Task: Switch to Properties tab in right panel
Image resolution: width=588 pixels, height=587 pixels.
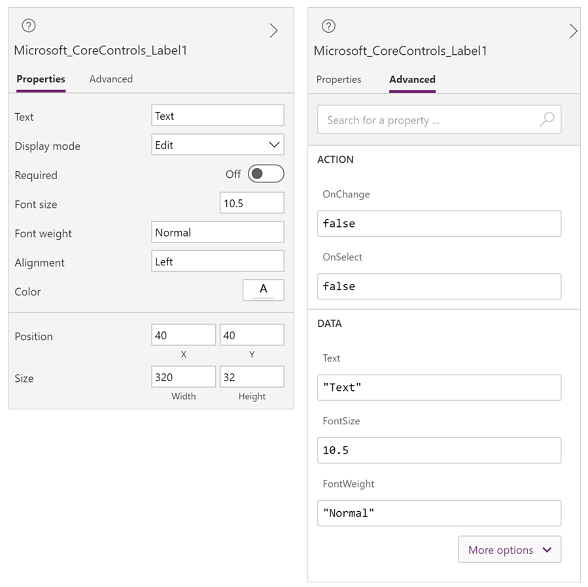Action: pos(339,79)
